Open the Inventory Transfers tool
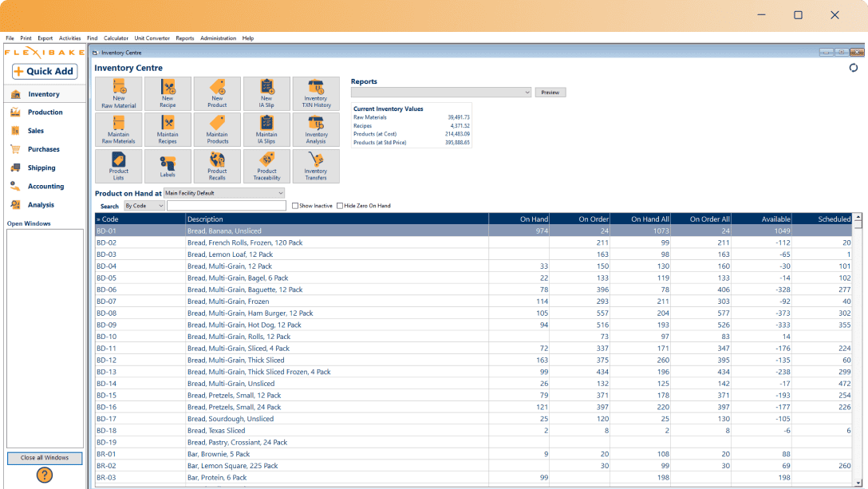 316,165
